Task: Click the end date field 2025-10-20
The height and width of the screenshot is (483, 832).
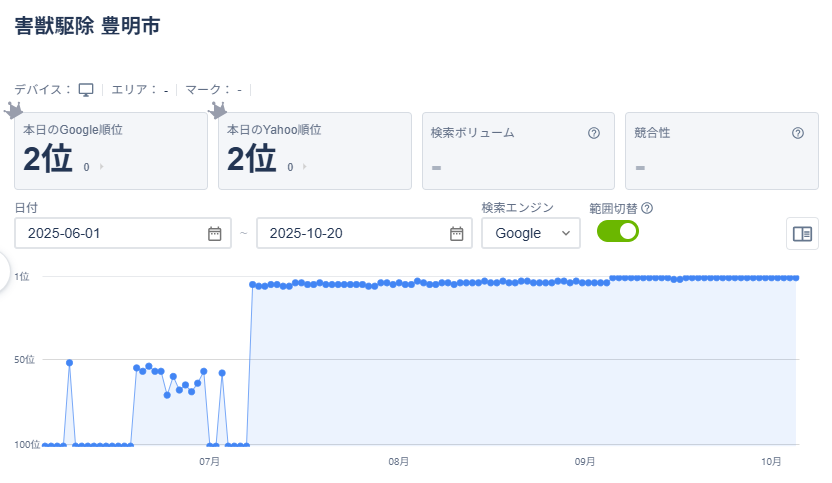Action: point(350,233)
